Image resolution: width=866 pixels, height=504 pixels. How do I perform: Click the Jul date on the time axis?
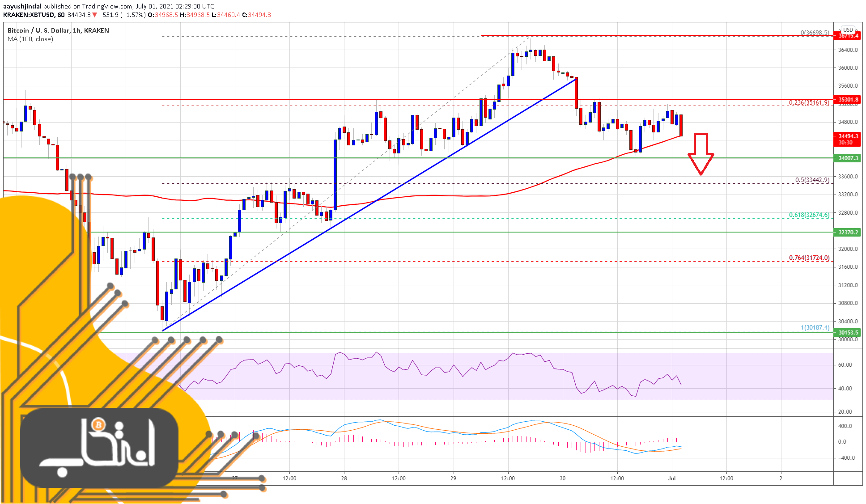click(x=671, y=479)
